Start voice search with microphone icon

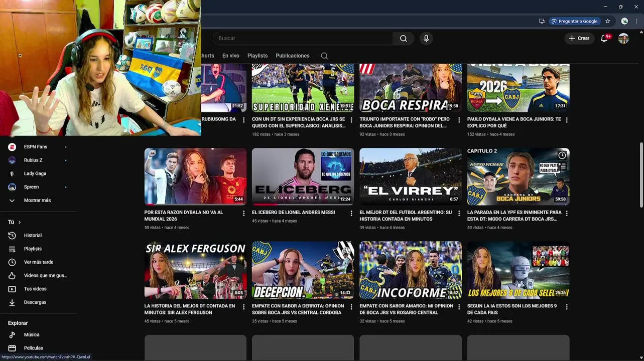coord(426,39)
